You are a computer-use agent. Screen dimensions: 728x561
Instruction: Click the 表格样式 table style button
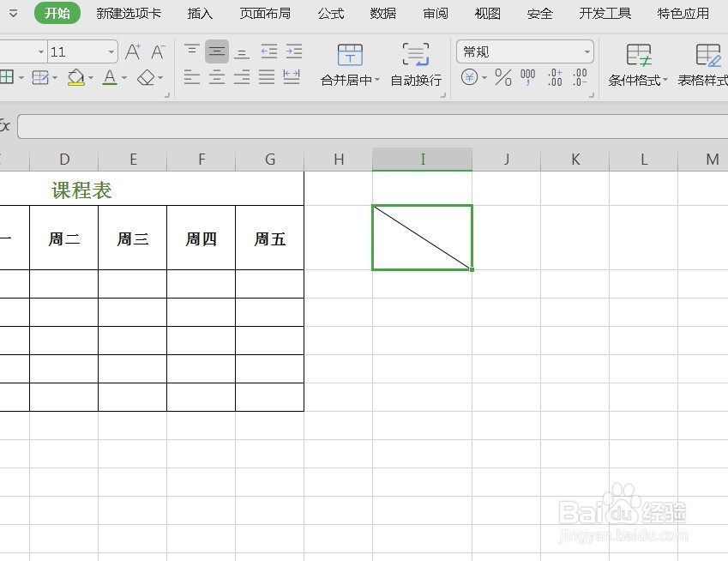pyautogui.click(x=708, y=64)
